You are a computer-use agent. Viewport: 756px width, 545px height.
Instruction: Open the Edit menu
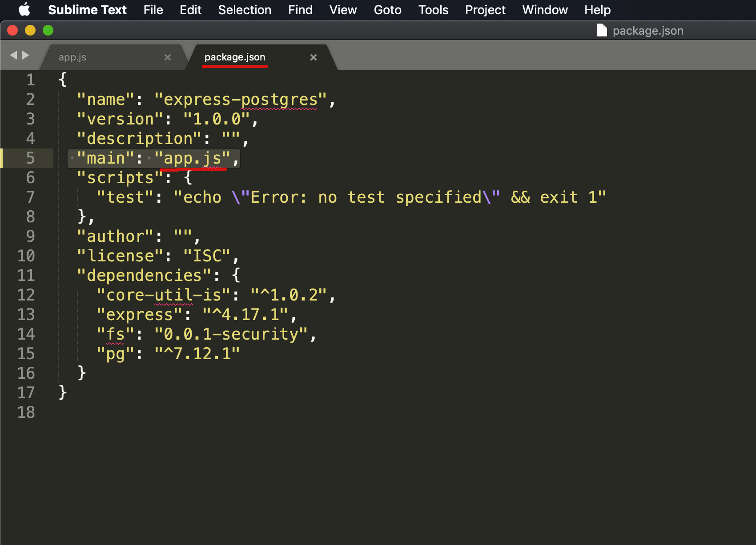click(190, 10)
